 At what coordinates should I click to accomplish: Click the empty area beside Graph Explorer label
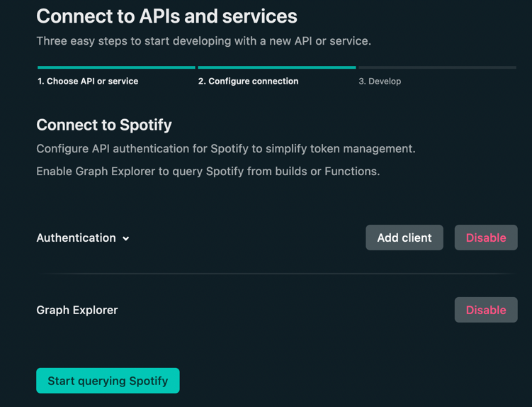pos(283,310)
